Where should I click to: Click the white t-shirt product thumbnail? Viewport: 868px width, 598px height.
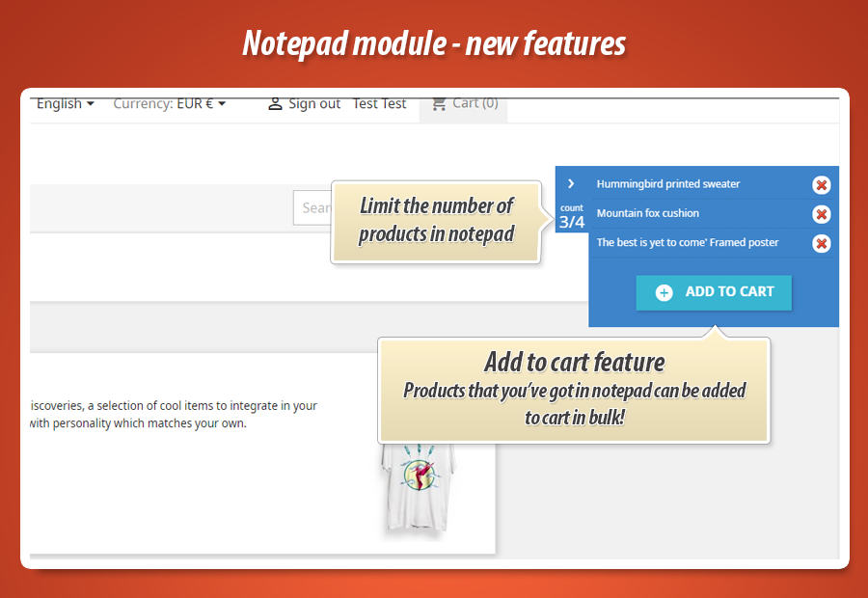click(419, 487)
